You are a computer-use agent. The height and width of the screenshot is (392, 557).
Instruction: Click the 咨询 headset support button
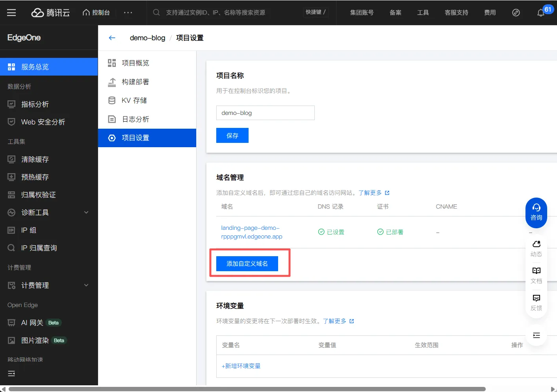pyautogui.click(x=536, y=213)
